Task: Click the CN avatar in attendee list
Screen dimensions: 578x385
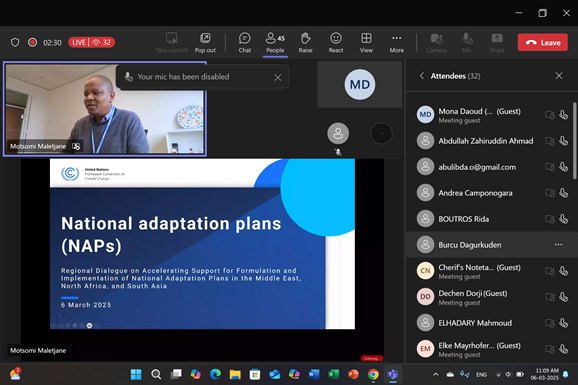Action: click(425, 271)
